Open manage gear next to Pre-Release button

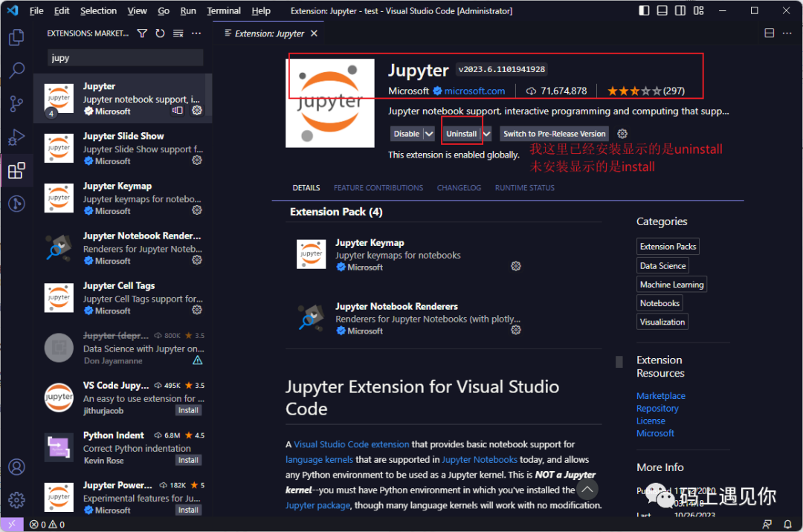click(622, 134)
